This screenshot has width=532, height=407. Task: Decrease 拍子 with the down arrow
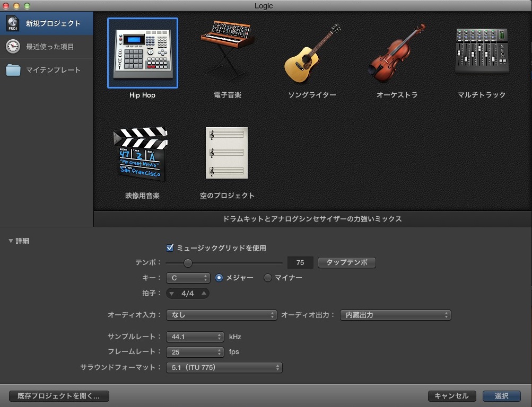pos(172,294)
